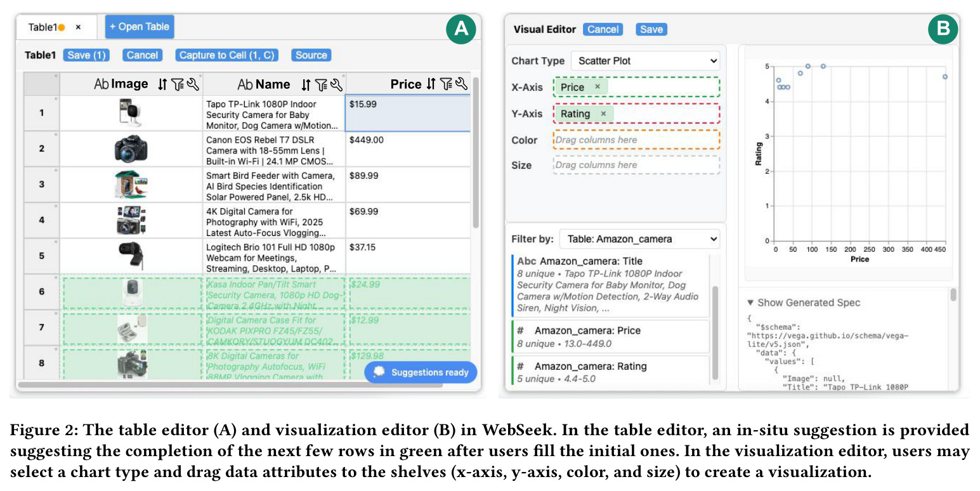Click the Ab type icon of Image column

pyautogui.click(x=101, y=84)
